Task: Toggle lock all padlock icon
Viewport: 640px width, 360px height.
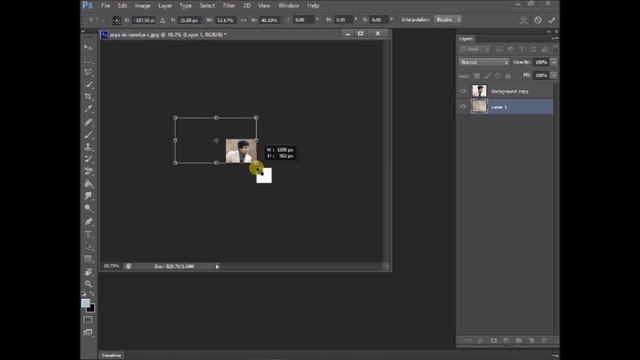Action: (x=508, y=76)
